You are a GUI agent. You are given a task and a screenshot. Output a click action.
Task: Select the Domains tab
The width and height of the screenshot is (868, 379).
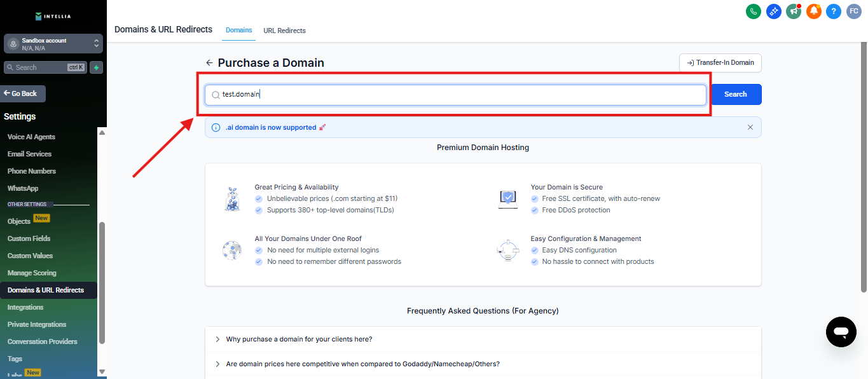(x=238, y=31)
